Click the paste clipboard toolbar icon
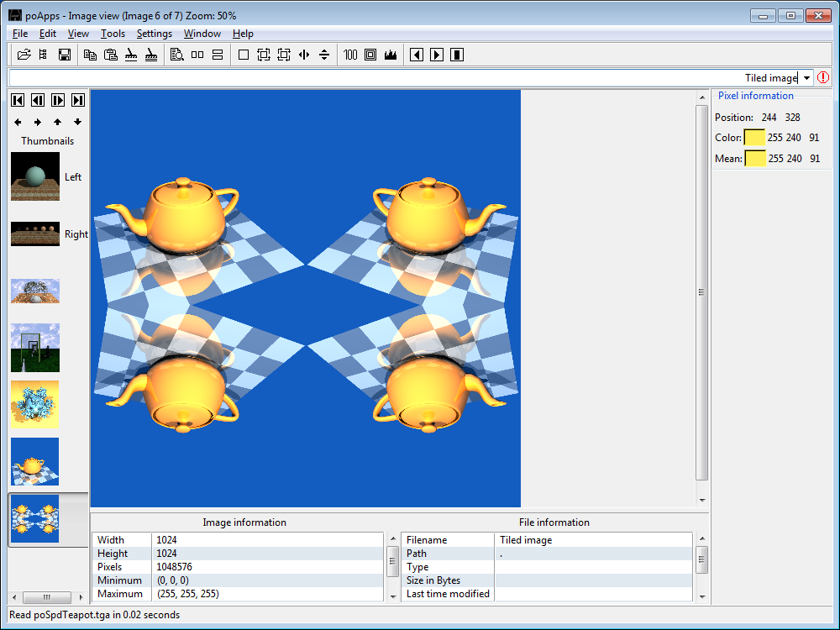 pos(110,55)
